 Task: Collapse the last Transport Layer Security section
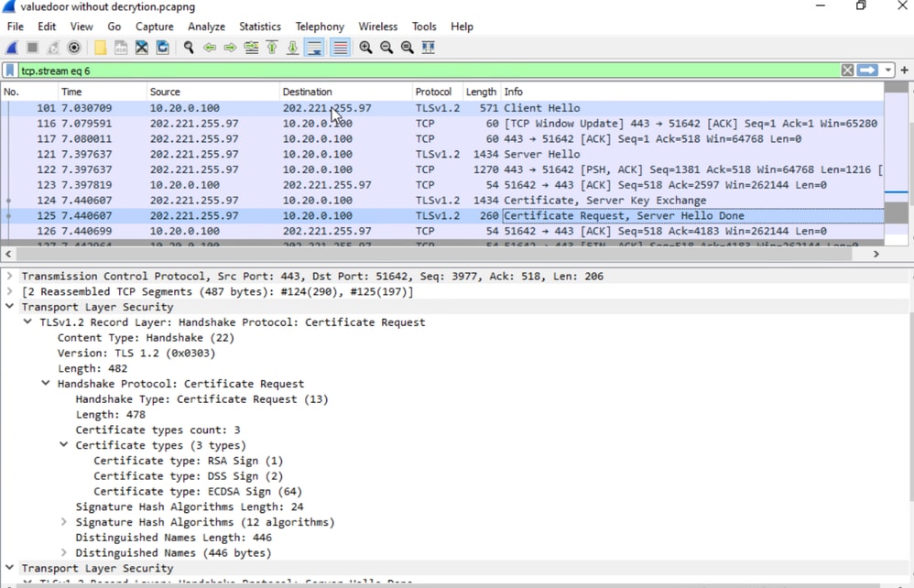[9, 568]
